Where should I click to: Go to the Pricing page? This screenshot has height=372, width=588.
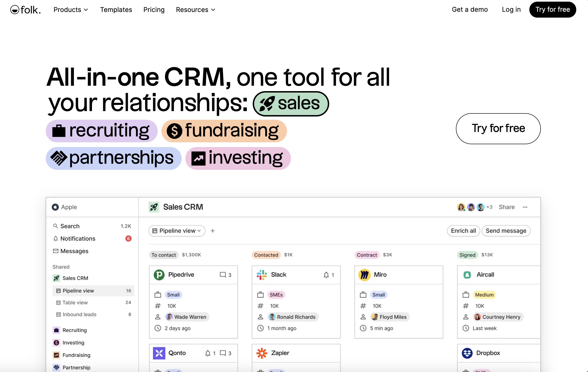click(x=154, y=10)
